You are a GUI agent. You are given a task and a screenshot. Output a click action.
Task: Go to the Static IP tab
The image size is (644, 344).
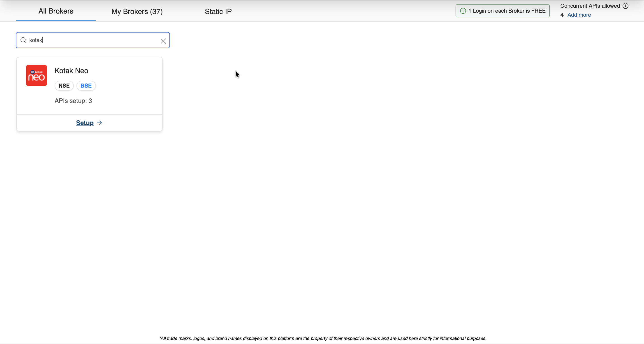point(218,12)
